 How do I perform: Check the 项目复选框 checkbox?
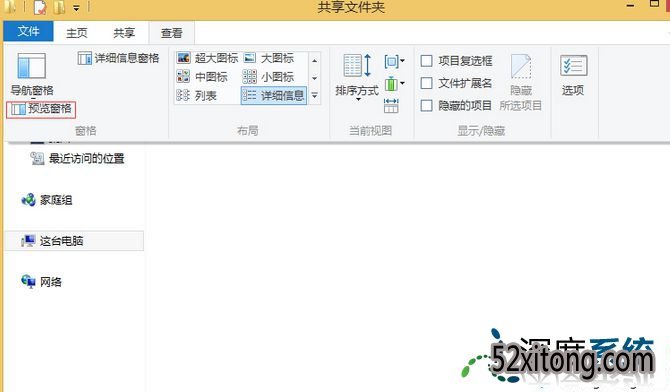(x=426, y=61)
